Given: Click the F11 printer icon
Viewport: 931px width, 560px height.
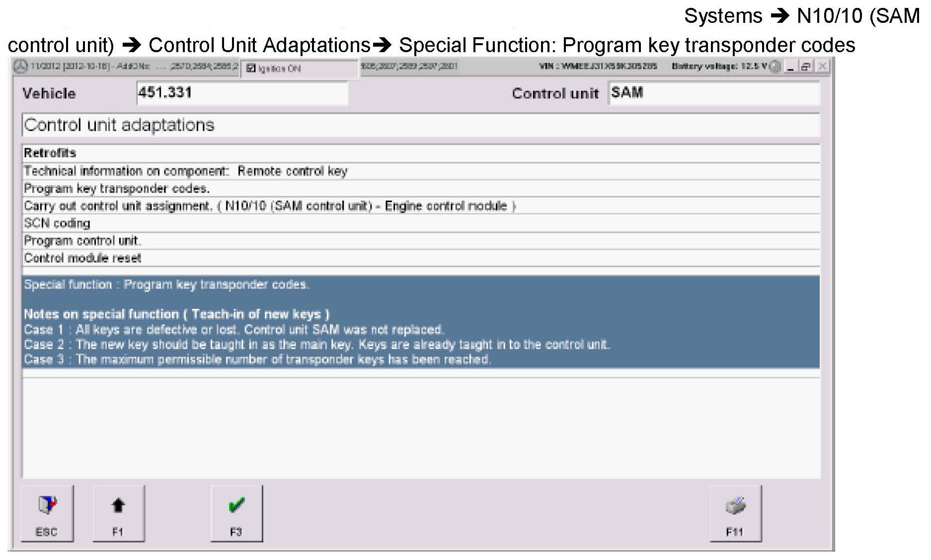Looking at the screenshot, I should (735, 506).
